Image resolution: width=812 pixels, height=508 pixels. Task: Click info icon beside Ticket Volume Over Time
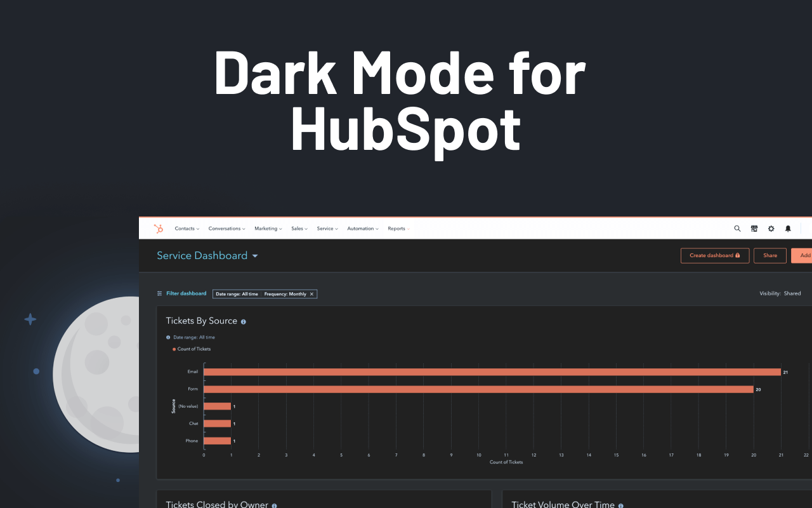point(620,505)
